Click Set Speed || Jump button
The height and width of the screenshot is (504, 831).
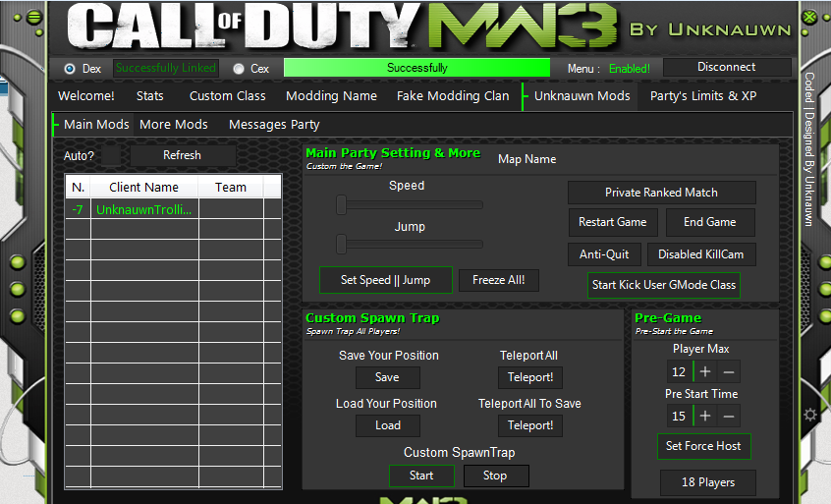point(386,280)
